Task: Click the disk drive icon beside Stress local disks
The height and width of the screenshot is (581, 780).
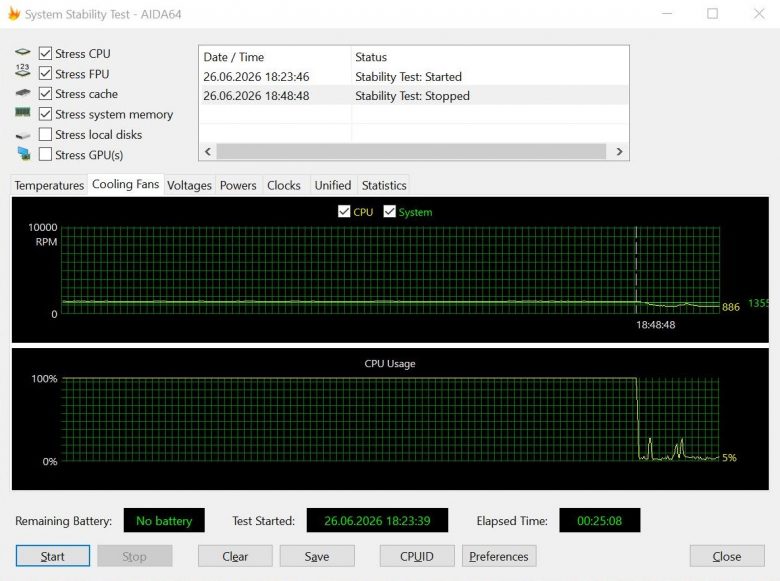Action: click(x=22, y=135)
